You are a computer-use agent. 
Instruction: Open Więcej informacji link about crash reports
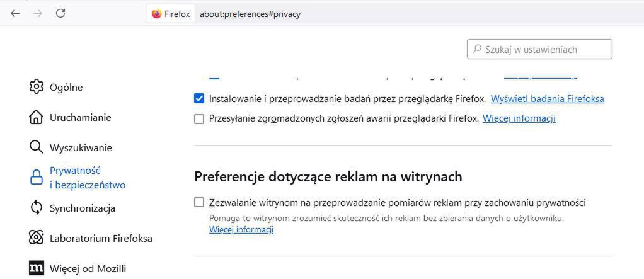519,118
